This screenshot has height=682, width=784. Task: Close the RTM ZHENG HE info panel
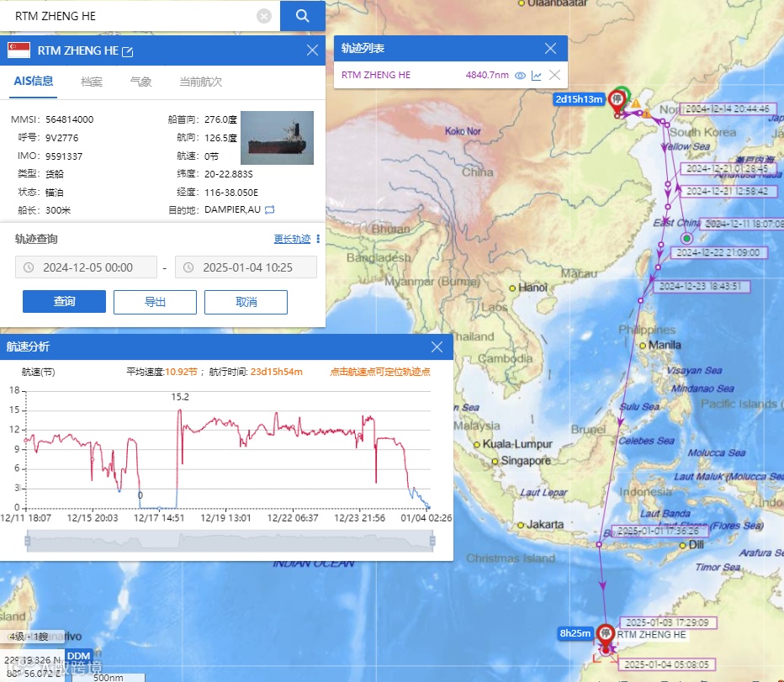tap(312, 50)
